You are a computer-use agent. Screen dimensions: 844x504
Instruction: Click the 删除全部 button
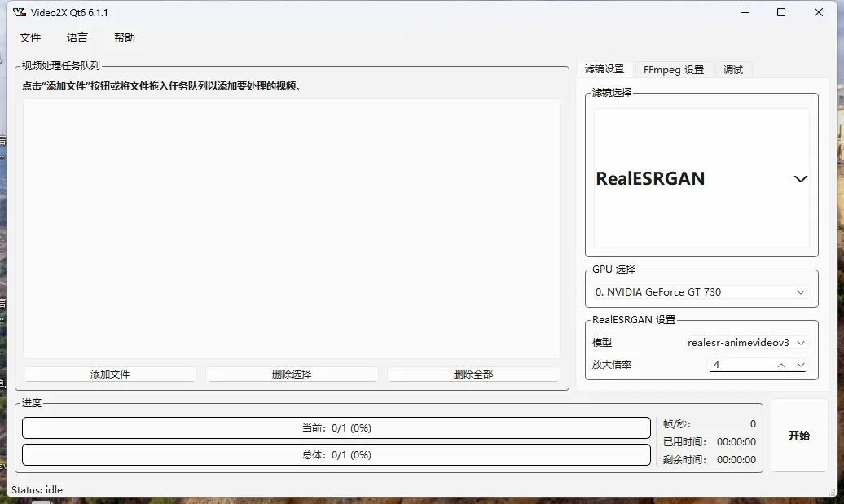473,374
